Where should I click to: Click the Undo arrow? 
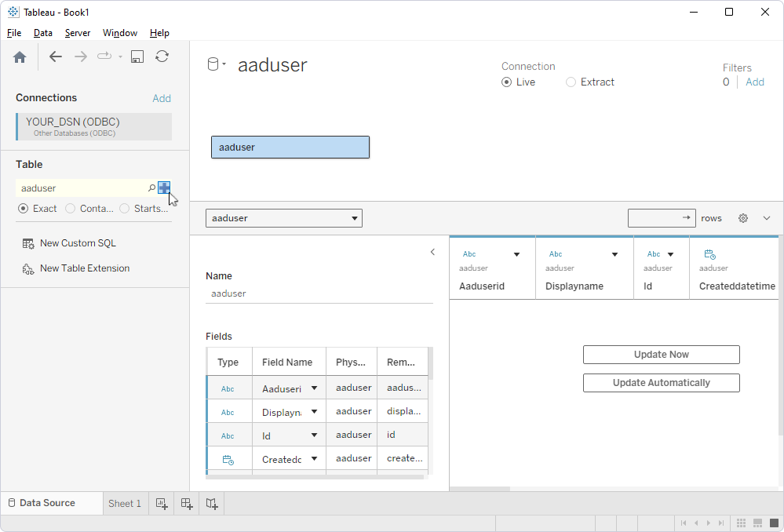pos(55,56)
